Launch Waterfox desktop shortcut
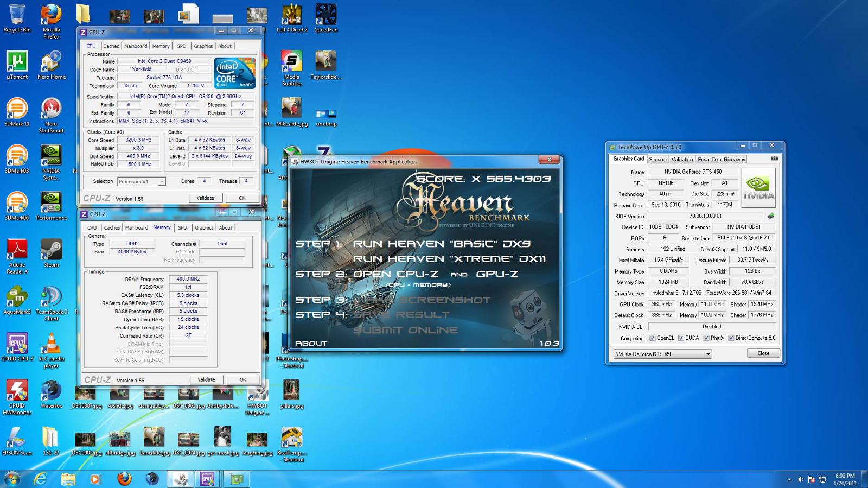Image resolution: width=868 pixels, height=488 pixels. (51, 394)
